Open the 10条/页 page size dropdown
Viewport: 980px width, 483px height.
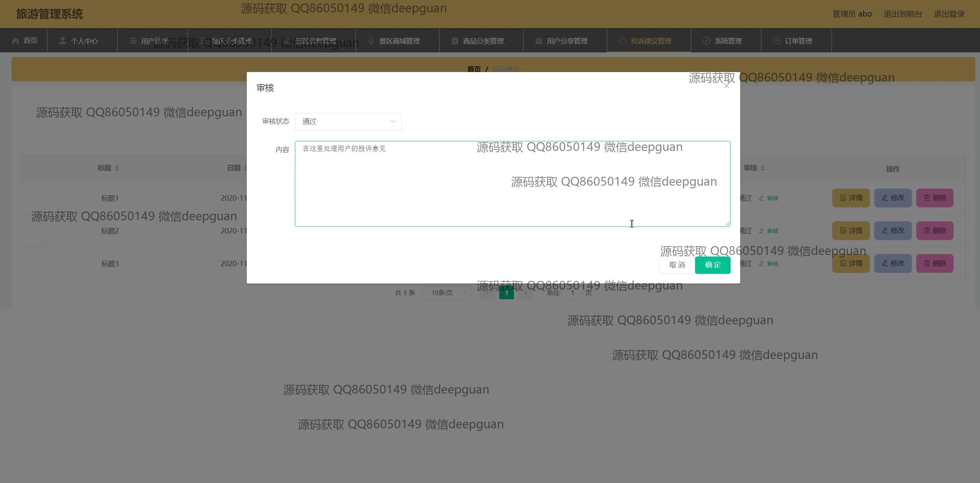(446, 293)
